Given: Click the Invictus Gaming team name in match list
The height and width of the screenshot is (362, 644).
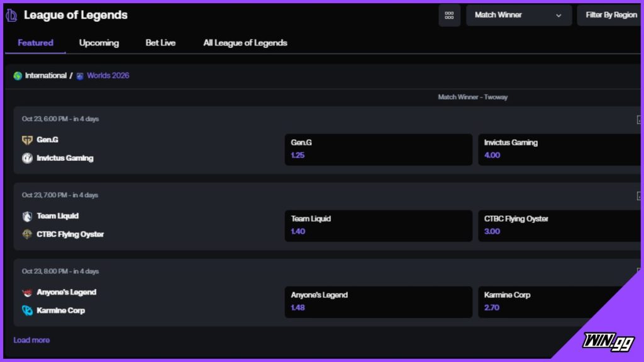Looking at the screenshot, I should 65,158.
